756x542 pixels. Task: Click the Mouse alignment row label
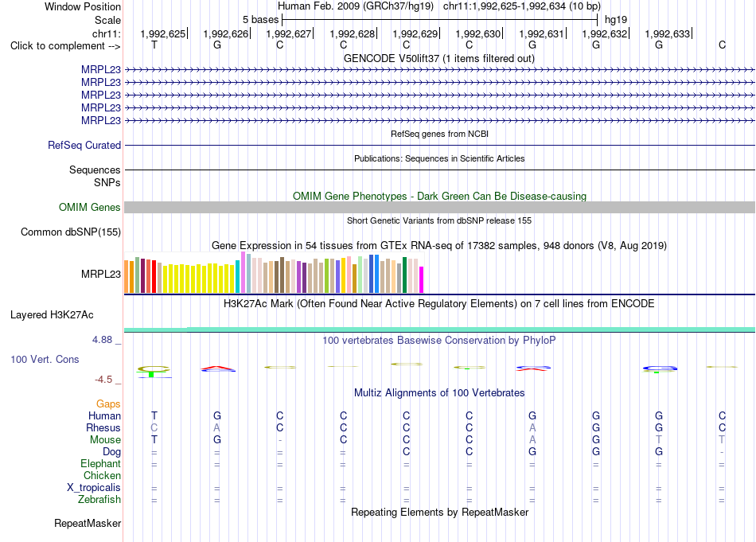(x=105, y=440)
